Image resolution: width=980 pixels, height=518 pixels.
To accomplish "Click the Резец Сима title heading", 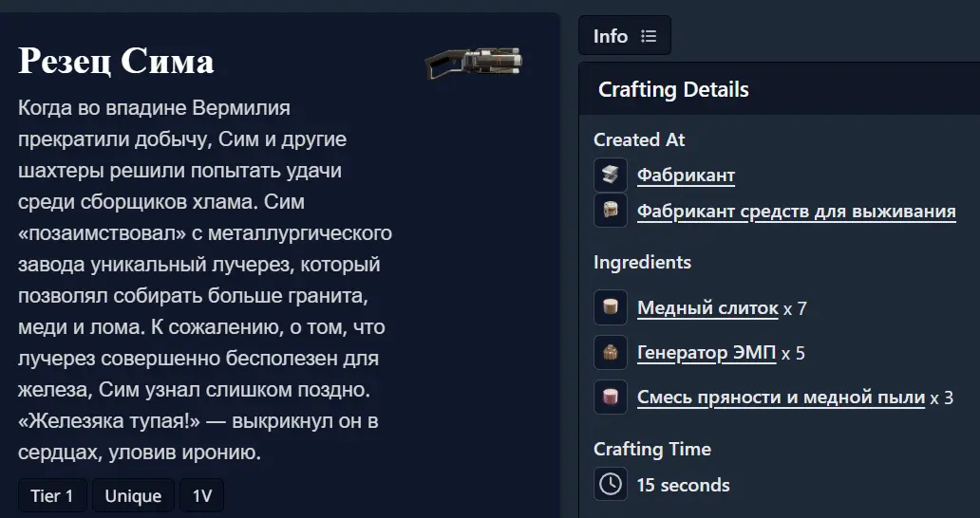I will click(116, 61).
